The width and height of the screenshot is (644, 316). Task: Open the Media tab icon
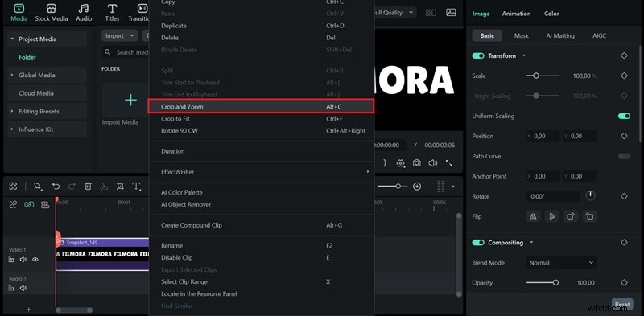(x=19, y=8)
